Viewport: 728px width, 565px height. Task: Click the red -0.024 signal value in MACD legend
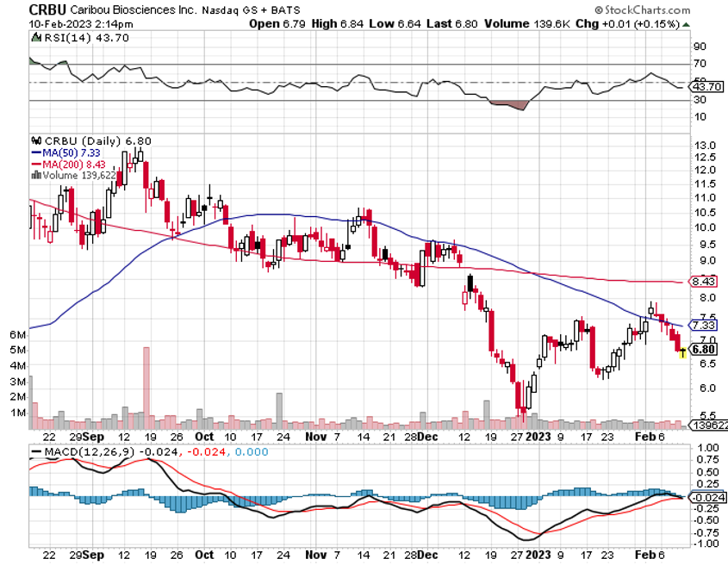pyautogui.click(x=208, y=451)
